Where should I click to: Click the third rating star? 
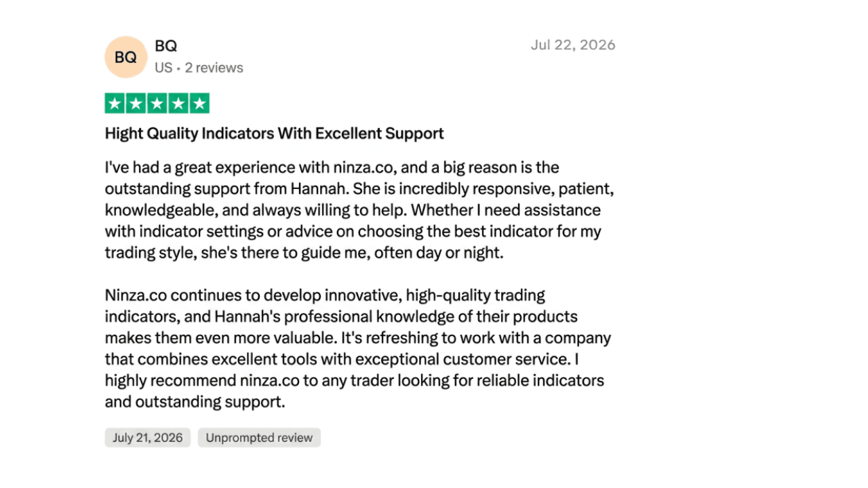pos(157,104)
